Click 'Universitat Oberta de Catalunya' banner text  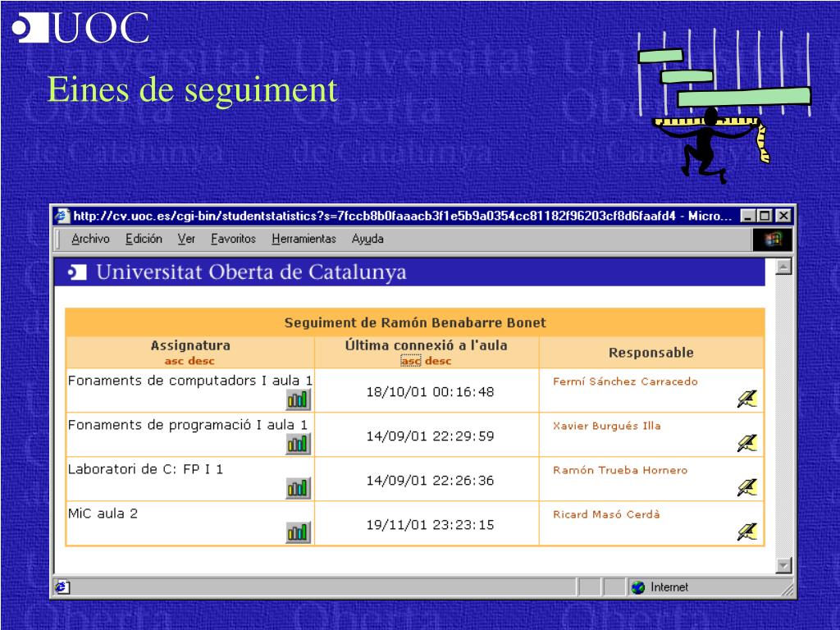coord(251,272)
